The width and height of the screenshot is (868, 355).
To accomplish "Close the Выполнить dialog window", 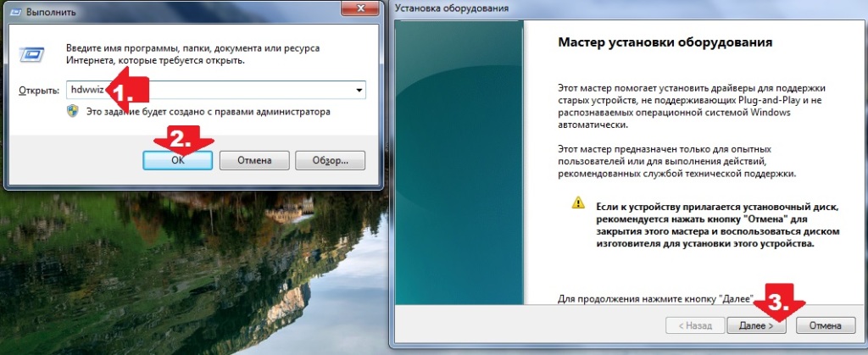I will (361, 9).
